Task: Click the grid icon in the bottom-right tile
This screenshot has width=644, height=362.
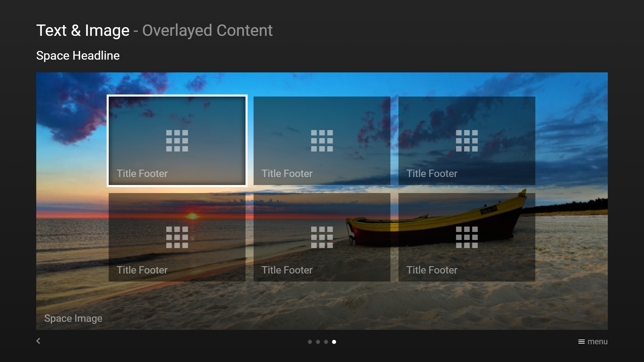Action: coord(467,237)
